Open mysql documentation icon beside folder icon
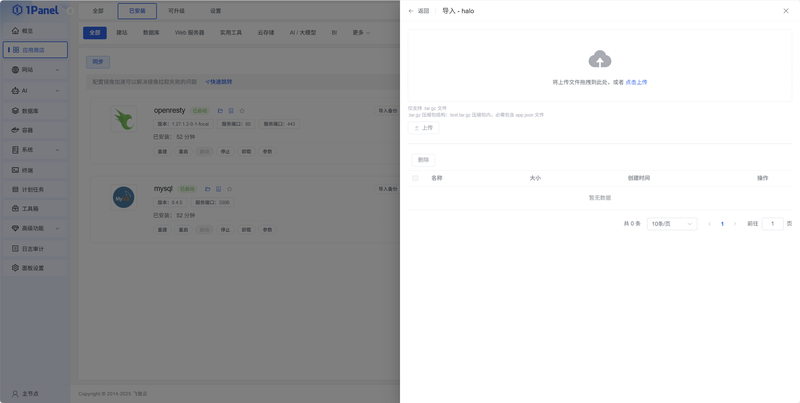 (x=218, y=189)
